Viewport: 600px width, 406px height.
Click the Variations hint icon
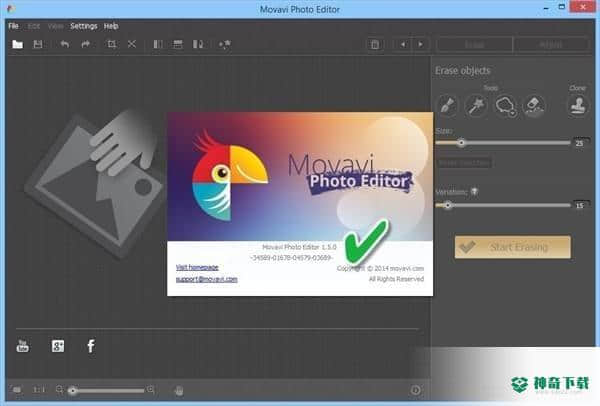(474, 192)
